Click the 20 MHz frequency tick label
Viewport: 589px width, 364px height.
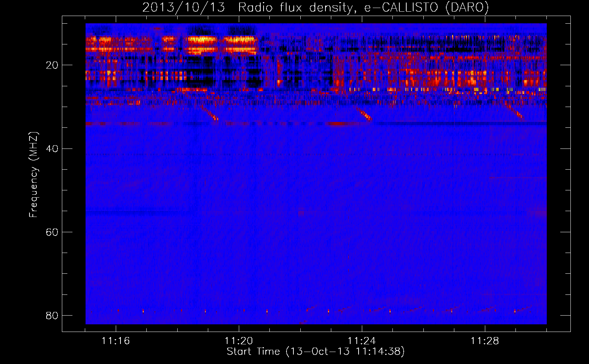click(52, 65)
